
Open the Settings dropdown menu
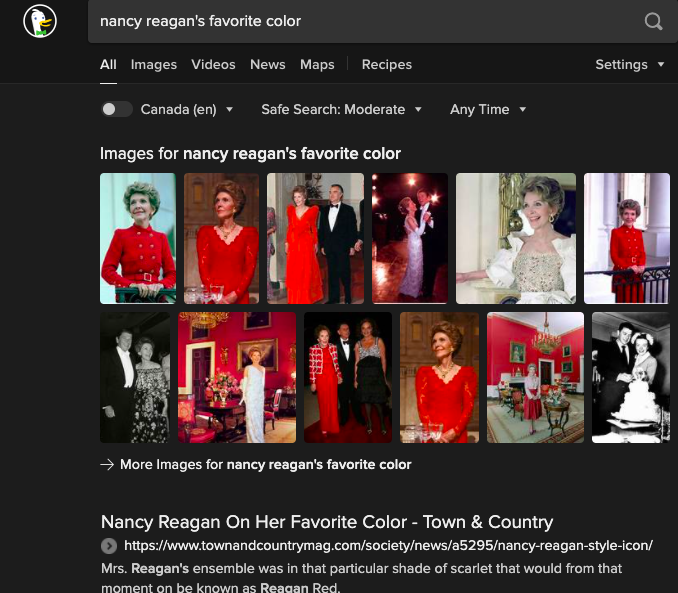pos(629,64)
